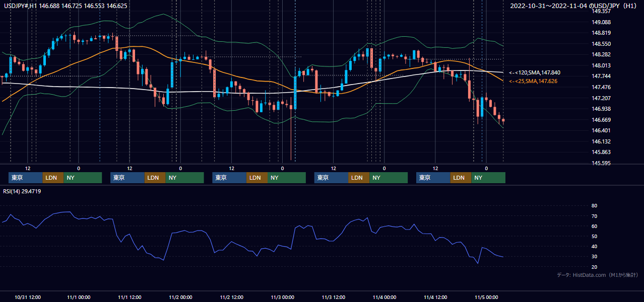The image size is (644, 302).
Task: Click price axis label 146.132
Action: 601,141
